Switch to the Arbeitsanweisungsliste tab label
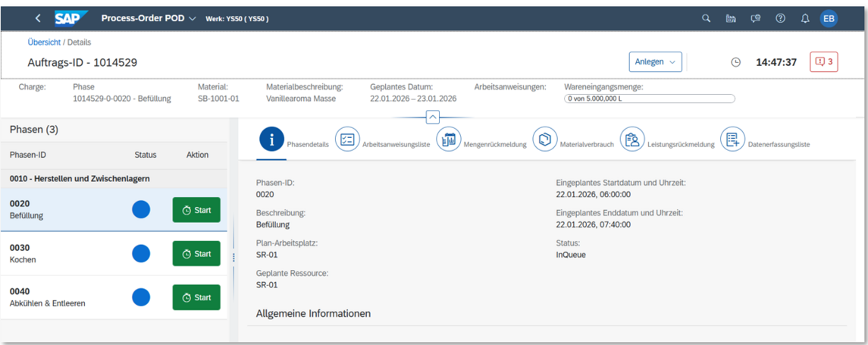 click(x=396, y=144)
